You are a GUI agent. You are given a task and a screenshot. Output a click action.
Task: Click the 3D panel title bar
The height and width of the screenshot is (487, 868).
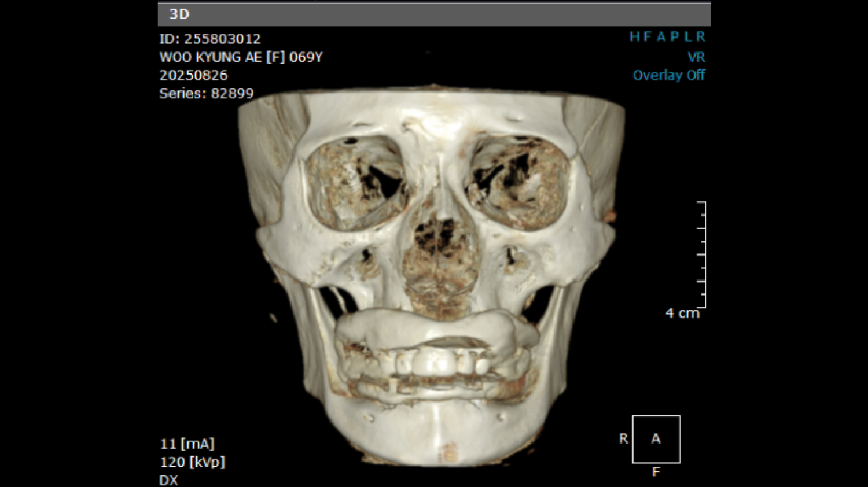click(x=434, y=14)
